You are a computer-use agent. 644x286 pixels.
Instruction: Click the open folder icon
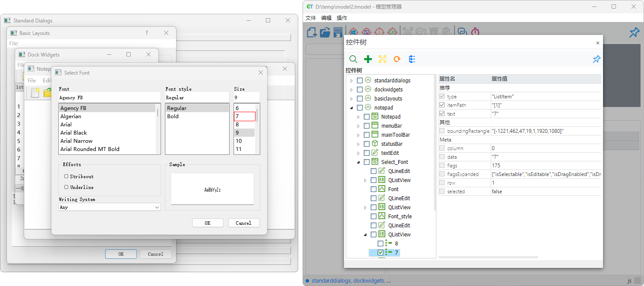[325, 32]
